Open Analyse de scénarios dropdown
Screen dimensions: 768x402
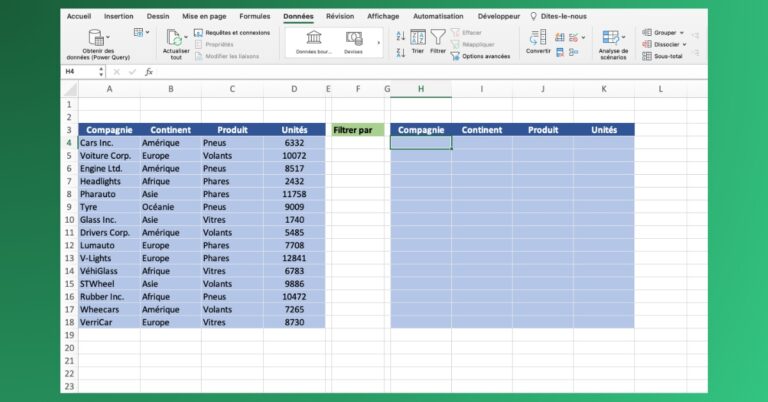[x=612, y=41]
